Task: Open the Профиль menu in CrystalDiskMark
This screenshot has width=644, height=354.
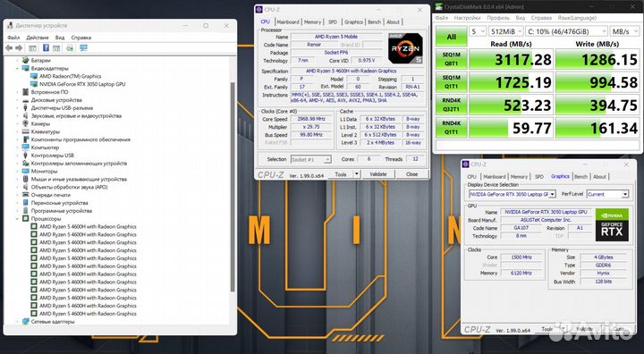Action: pyautogui.click(x=498, y=18)
